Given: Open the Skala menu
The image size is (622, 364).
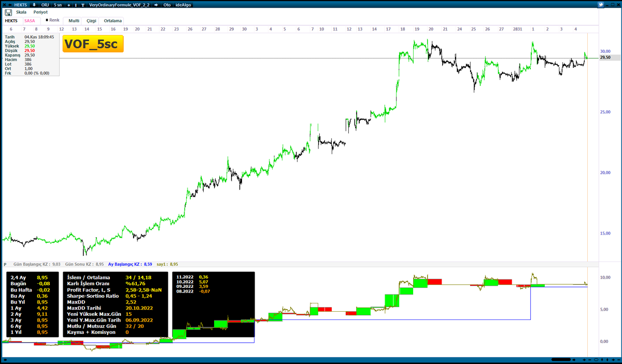Looking at the screenshot, I should pyautogui.click(x=21, y=12).
